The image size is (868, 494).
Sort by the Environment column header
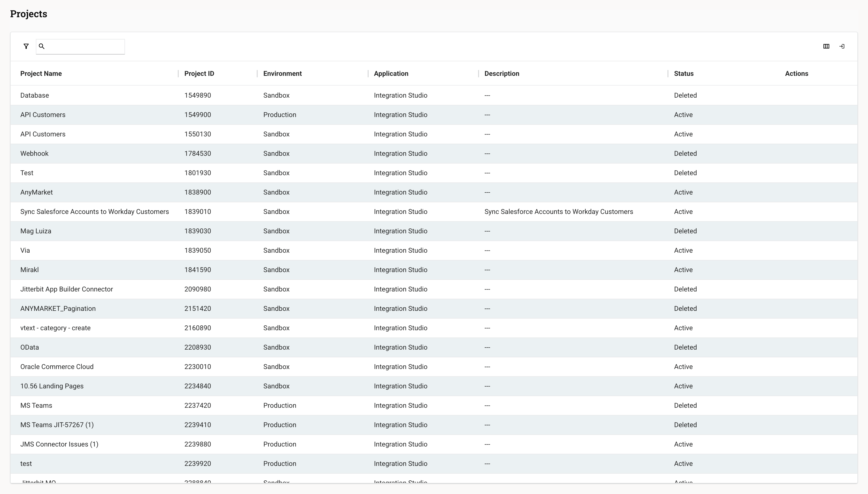[x=282, y=73]
